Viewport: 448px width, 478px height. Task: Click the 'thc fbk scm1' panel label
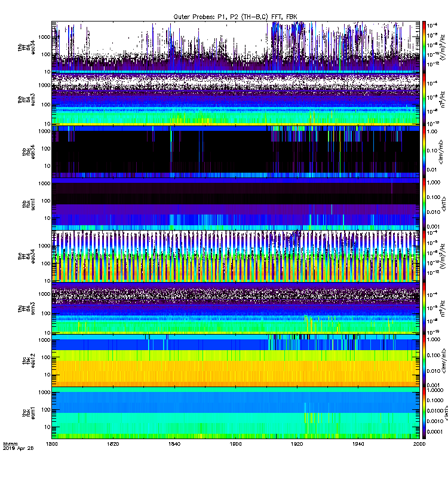(x=28, y=413)
